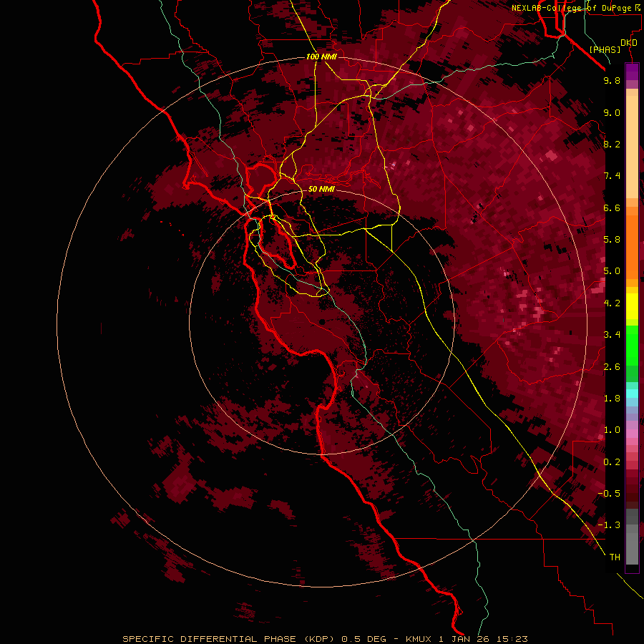Click the 15:23 timestamp in caption
Image resolution: width=644 pixels, height=644 pixels.
point(513,639)
